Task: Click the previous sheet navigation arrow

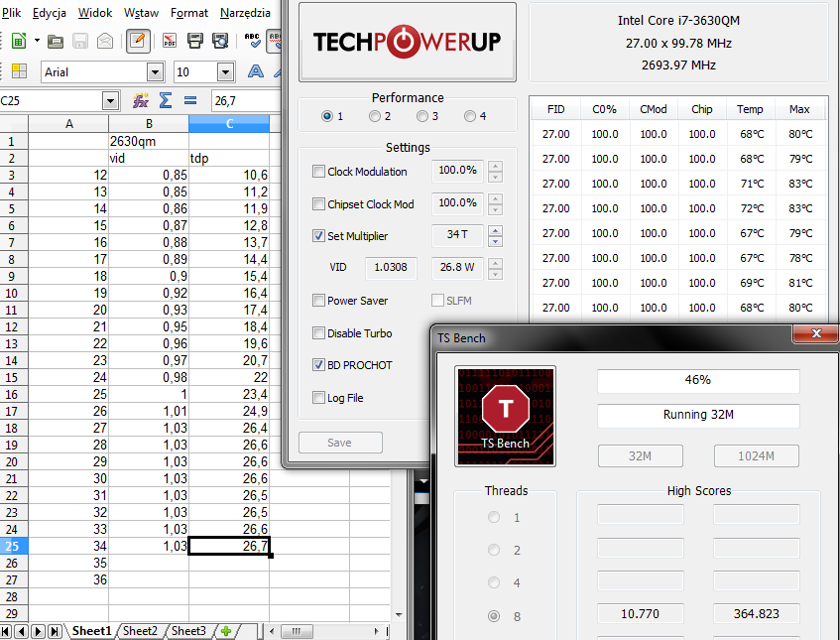Action: pos(22,631)
